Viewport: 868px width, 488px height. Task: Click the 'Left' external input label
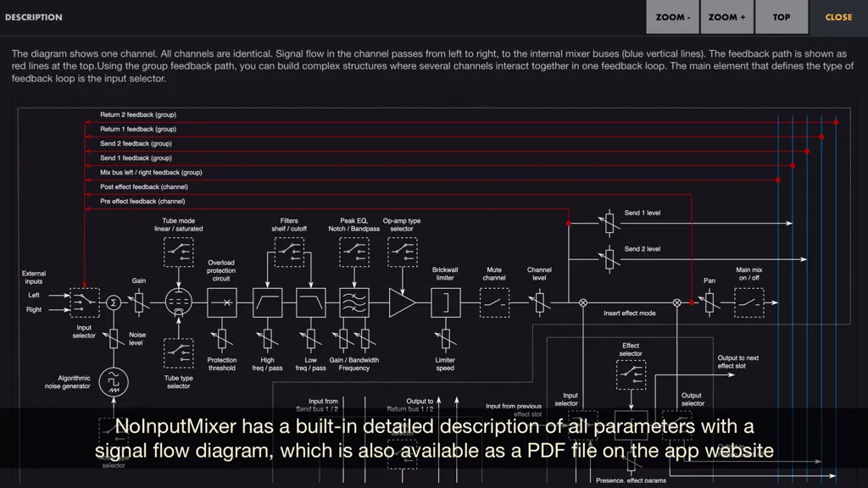click(34, 295)
